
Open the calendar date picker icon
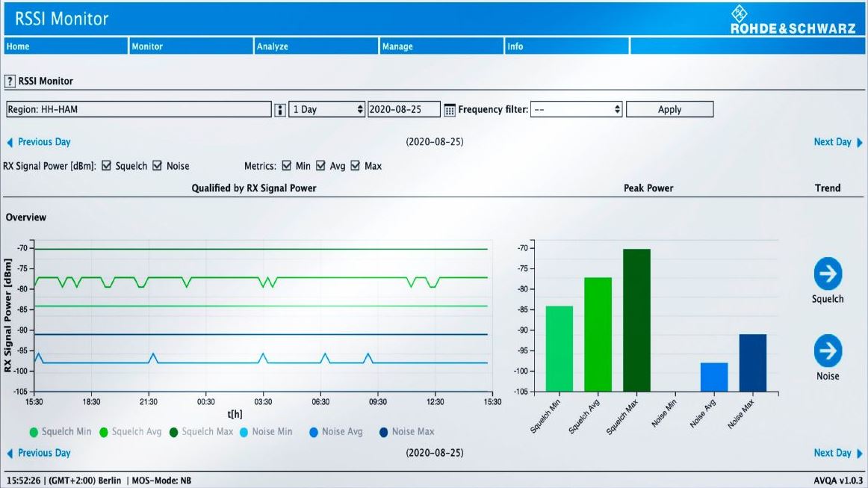click(449, 110)
